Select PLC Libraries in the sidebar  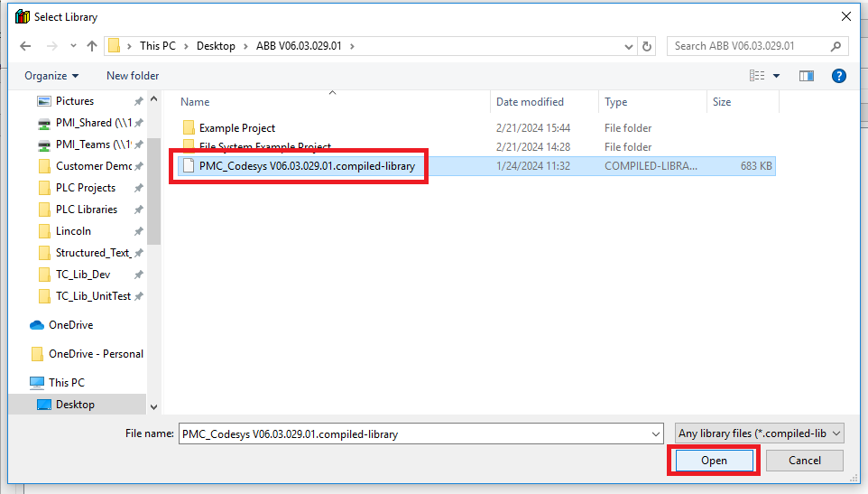coord(86,210)
